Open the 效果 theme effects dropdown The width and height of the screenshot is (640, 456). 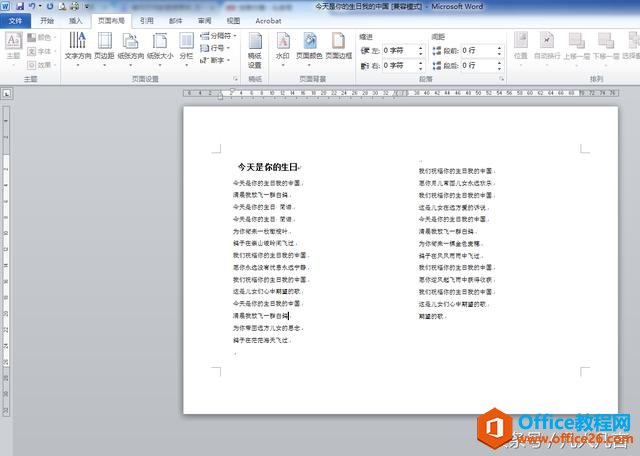point(41,65)
